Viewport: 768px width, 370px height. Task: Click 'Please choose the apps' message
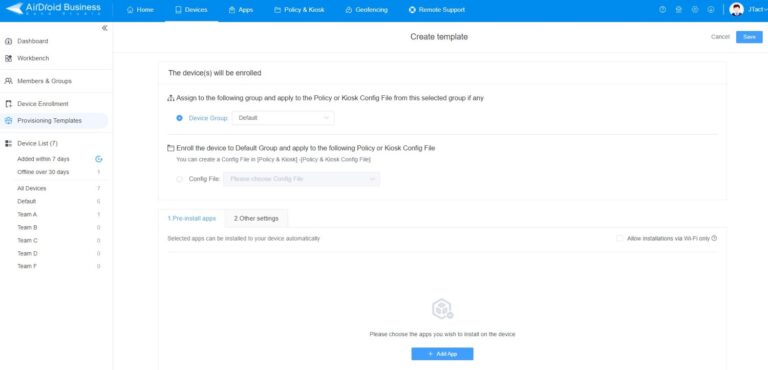(x=442, y=334)
